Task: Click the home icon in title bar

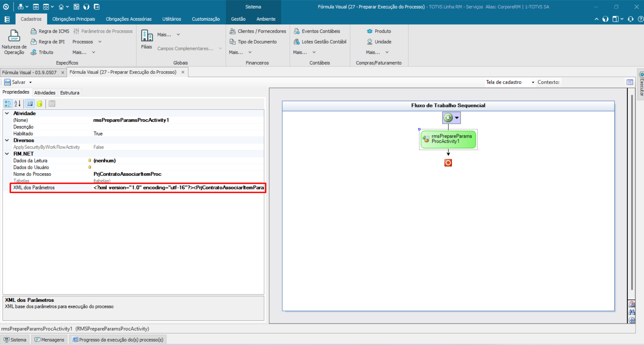Action: click(x=61, y=7)
